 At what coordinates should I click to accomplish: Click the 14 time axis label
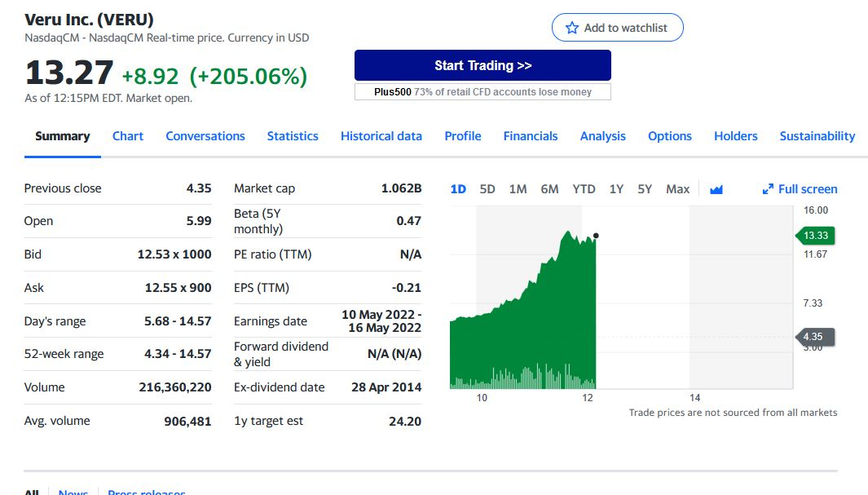point(694,398)
